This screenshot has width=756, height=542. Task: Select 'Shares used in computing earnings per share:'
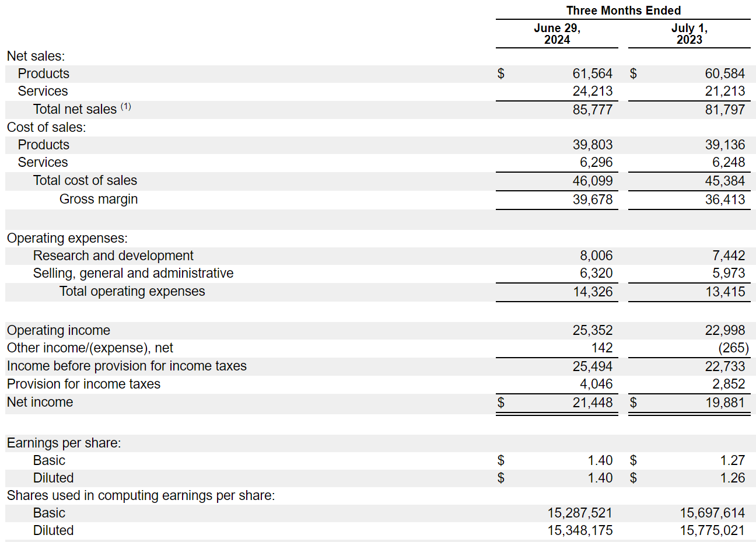point(141,495)
